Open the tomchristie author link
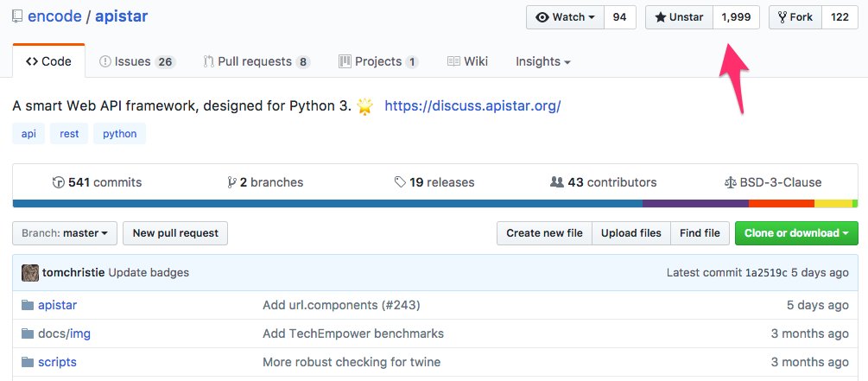 pos(73,272)
